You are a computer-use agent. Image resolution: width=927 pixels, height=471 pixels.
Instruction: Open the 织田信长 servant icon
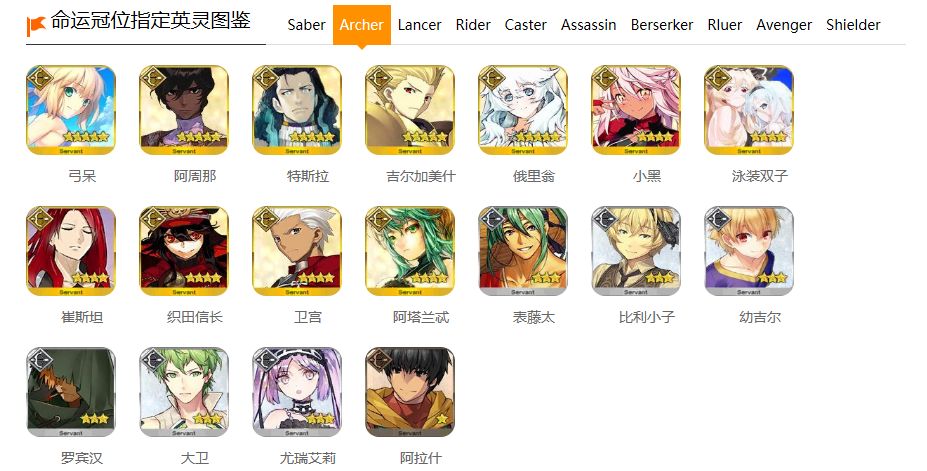[184, 251]
